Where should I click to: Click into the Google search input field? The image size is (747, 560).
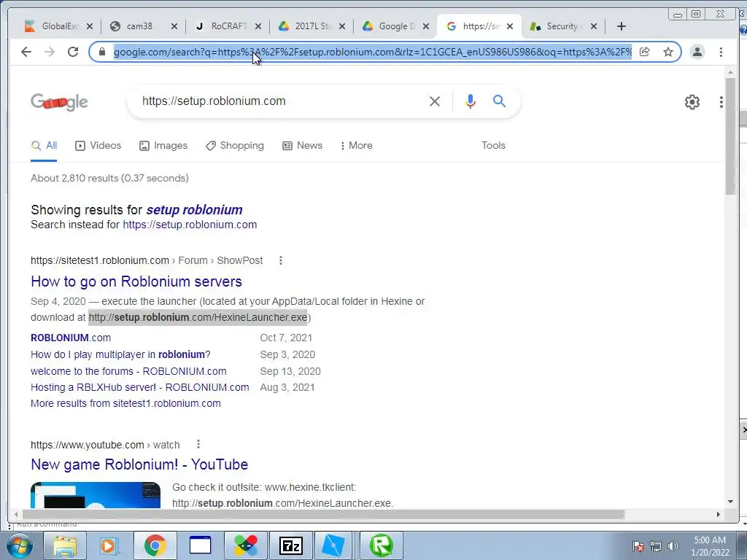click(281, 101)
